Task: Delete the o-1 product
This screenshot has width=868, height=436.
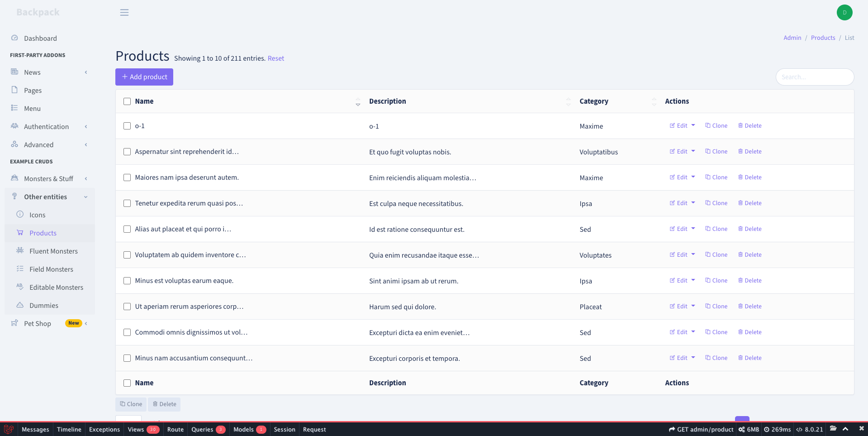Action: [x=750, y=126]
